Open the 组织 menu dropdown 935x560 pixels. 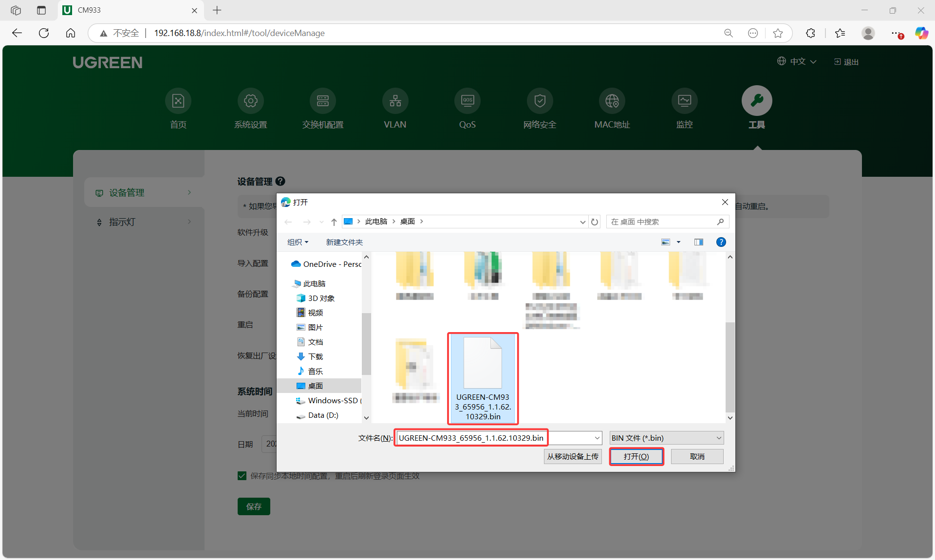click(x=298, y=242)
